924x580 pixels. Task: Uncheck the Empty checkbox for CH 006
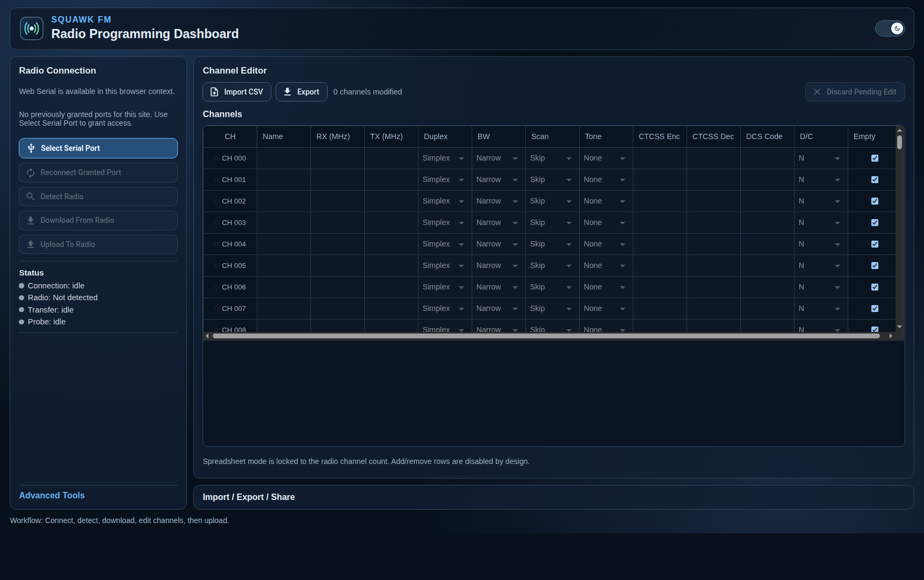[x=875, y=287]
